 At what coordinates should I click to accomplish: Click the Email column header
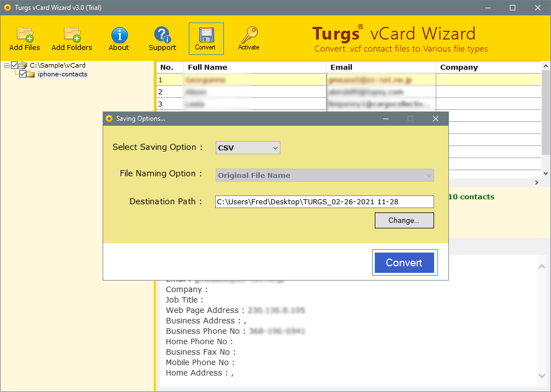[x=381, y=67]
